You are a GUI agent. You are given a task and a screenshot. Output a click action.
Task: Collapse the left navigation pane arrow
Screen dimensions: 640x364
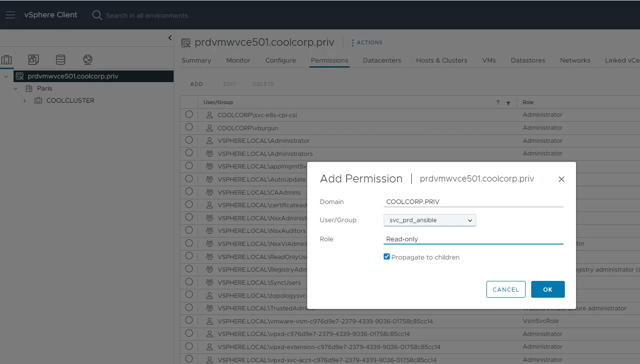point(170,38)
